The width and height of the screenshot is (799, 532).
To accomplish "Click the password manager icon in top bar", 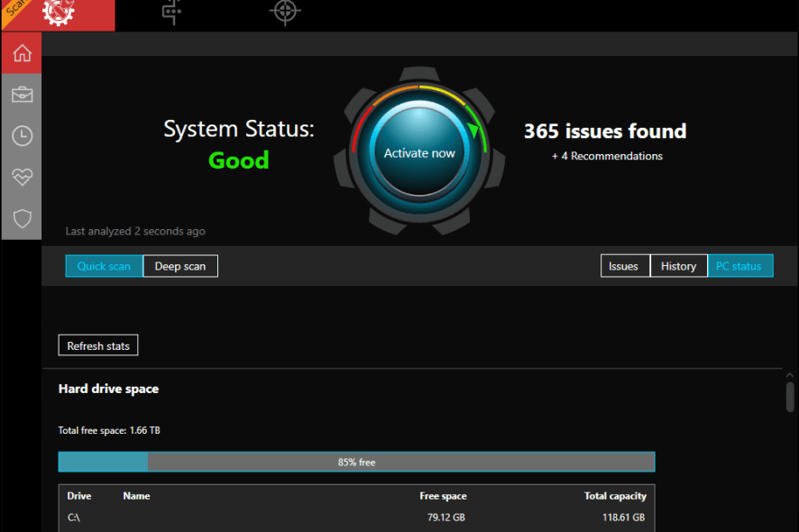I will (x=170, y=12).
